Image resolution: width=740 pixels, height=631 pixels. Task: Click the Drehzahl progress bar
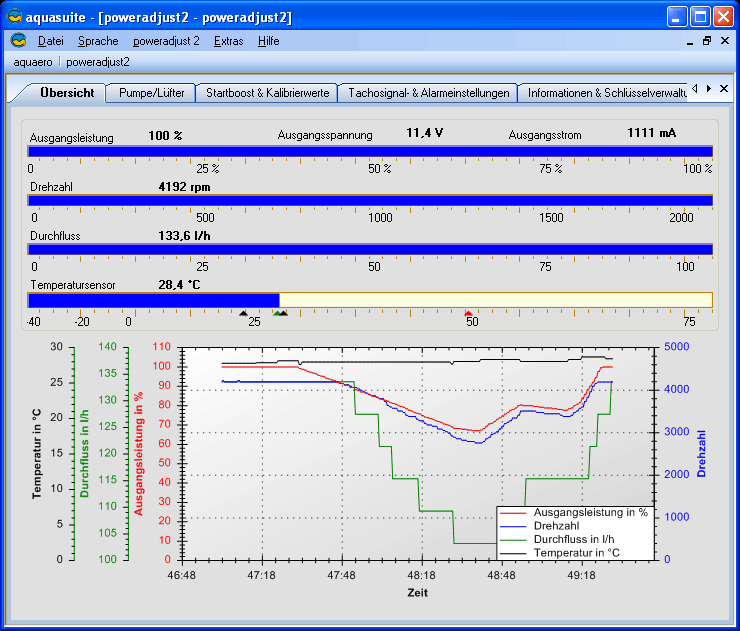[370, 201]
